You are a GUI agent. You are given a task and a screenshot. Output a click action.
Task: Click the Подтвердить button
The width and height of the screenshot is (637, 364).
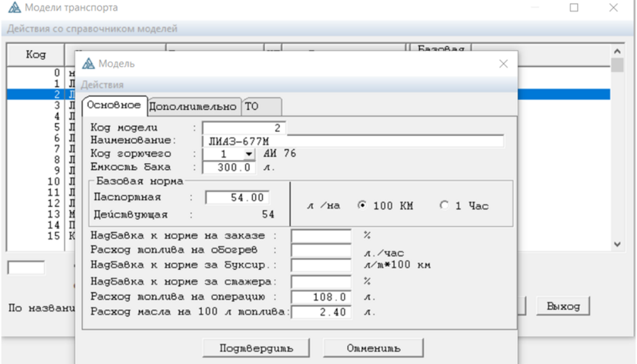tap(256, 348)
